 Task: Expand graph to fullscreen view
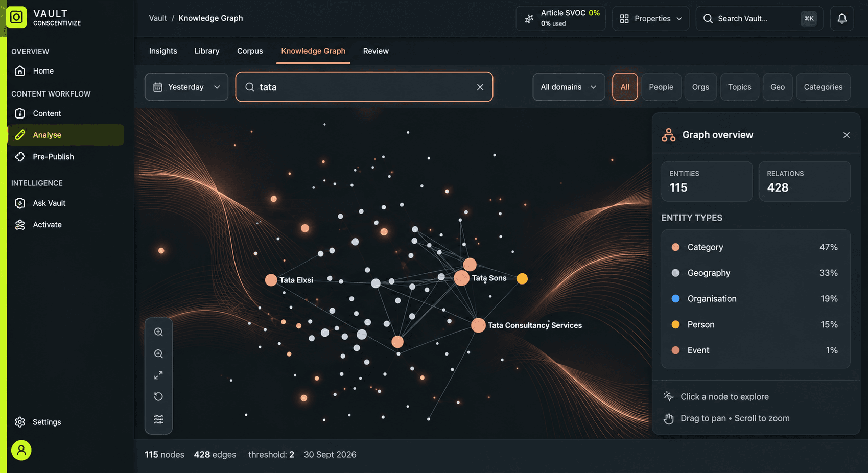158,375
